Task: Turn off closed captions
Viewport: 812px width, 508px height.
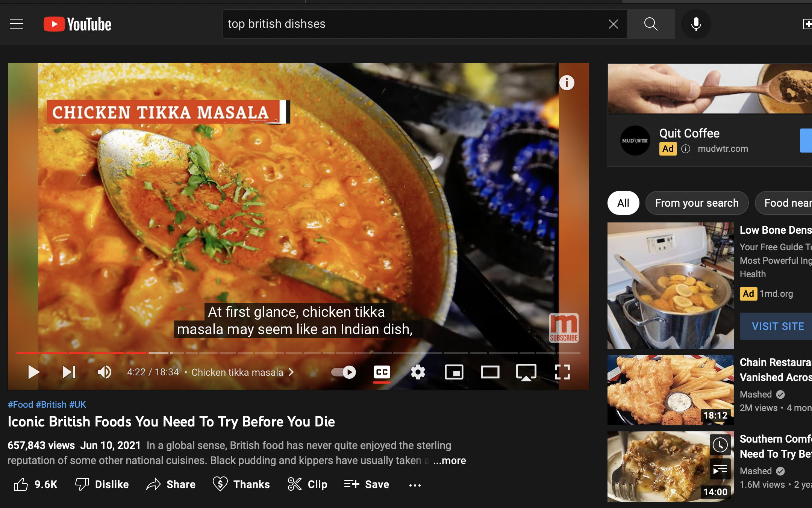Action: [382, 372]
